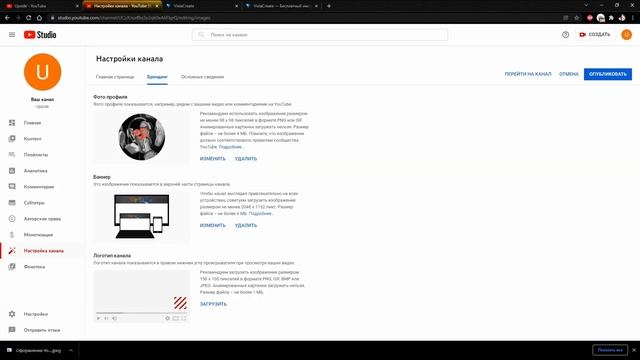Close the Upside - YouTube tab
This screenshot has height=360, width=640.
click(77, 6)
